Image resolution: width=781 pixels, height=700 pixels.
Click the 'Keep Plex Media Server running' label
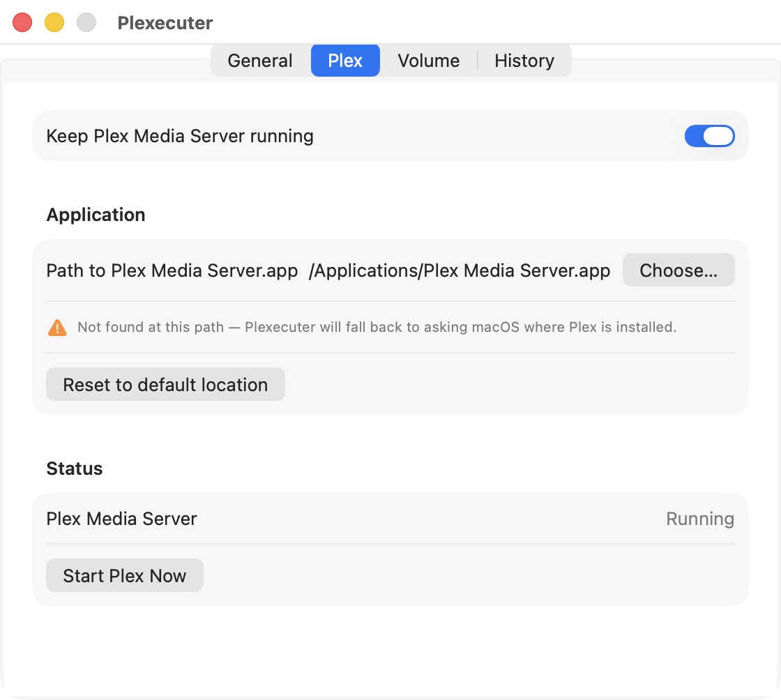click(180, 136)
